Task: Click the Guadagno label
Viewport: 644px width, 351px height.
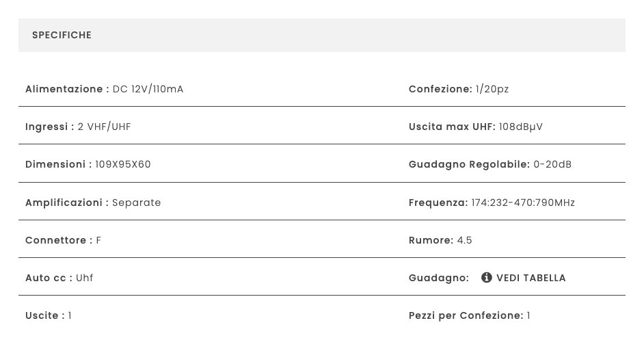Action: (439, 278)
